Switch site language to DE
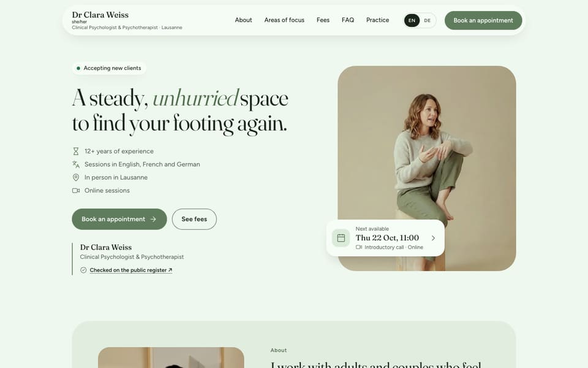This screenshot has height=368, width=588. (428, 20)
